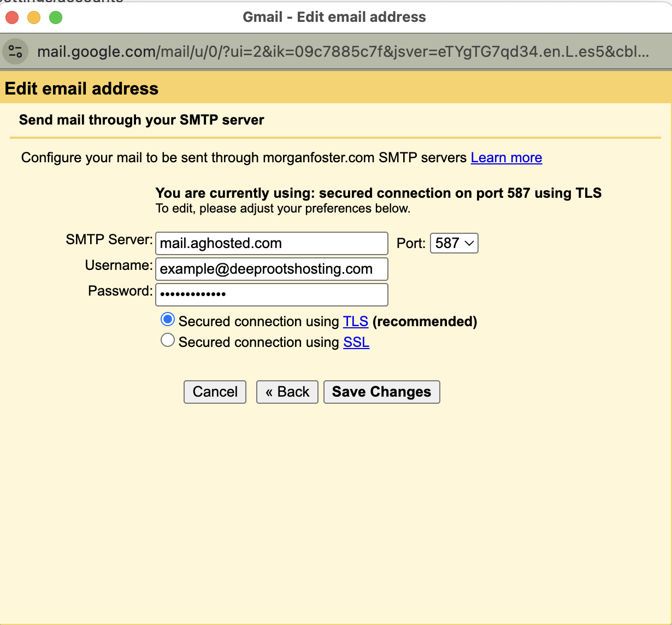
Task: Follow the SSL hyperlink
Action: (356, 342)
